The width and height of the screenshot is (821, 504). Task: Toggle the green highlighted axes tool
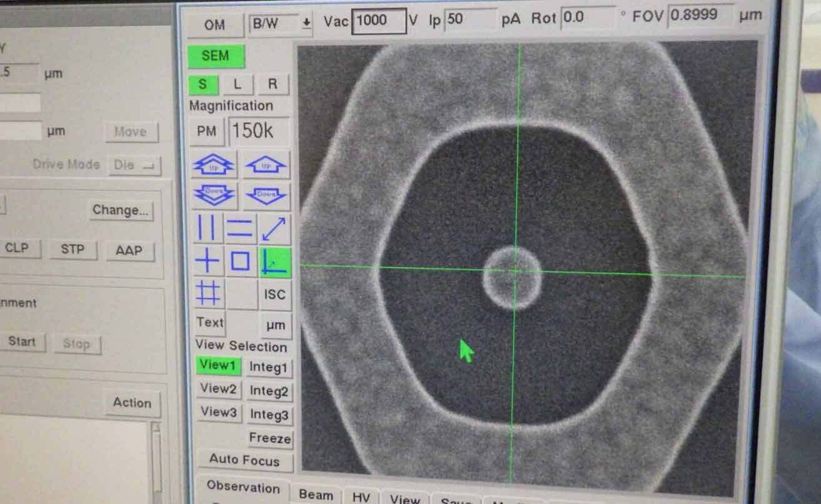(x=275, y=262)
